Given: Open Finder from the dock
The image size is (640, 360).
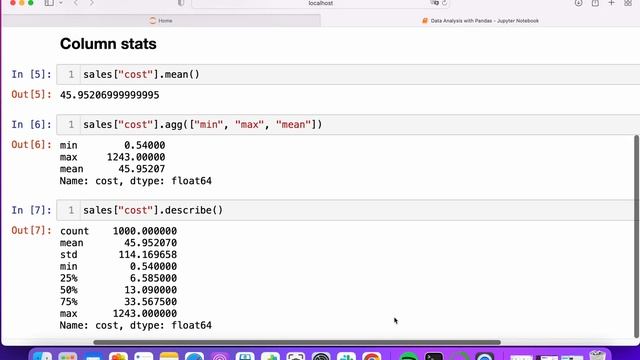Looking at the screenshot, I should click(x=42, y=356).
